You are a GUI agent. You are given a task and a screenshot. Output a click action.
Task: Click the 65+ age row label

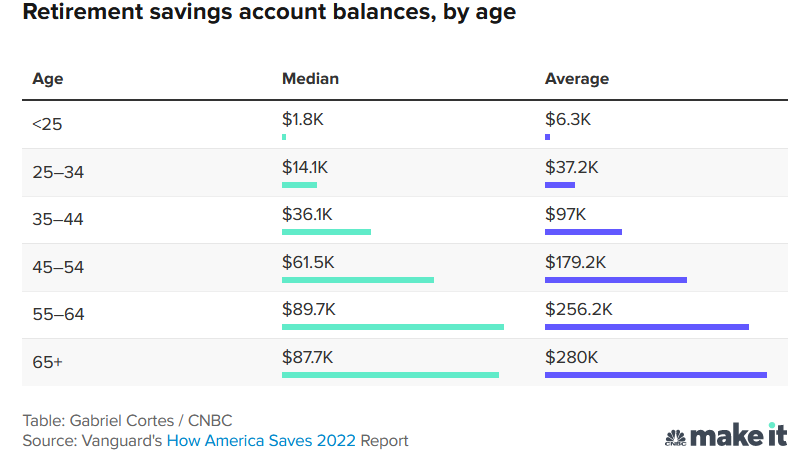pos(47,362)
